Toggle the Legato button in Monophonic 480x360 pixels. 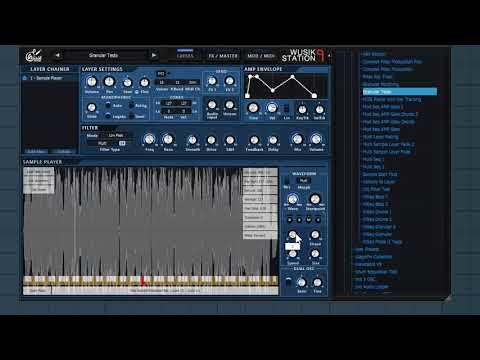click(x=108, y=116)
